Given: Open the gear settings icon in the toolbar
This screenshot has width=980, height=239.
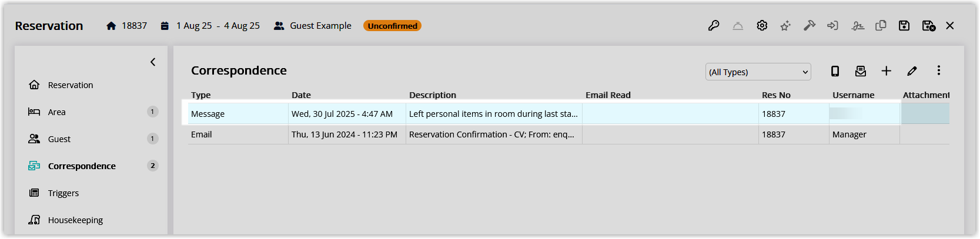Looking at the screenshot, I should coord(762,26).
